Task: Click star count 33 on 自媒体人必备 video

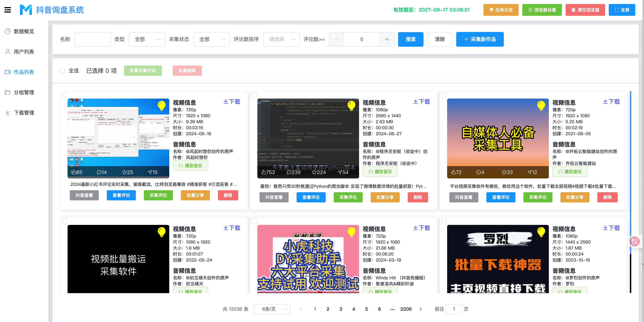Action: pyautogui.click(x=507, y=172)
